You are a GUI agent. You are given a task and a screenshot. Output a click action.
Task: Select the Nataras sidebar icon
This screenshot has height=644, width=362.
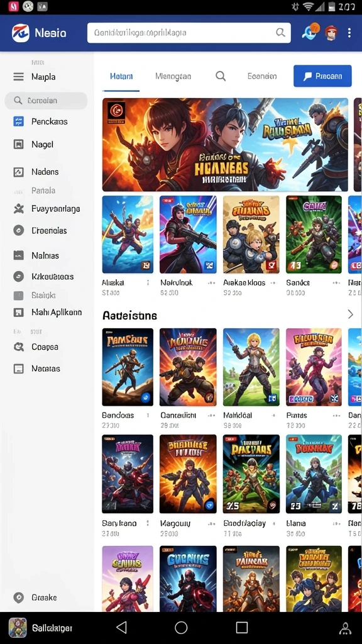tap(18, 369)
